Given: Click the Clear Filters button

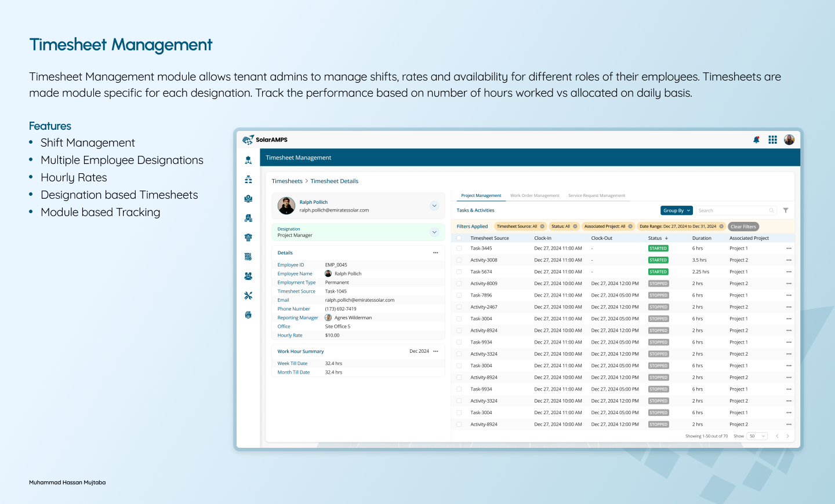Looking at the screenshot, I should point(743,227).
